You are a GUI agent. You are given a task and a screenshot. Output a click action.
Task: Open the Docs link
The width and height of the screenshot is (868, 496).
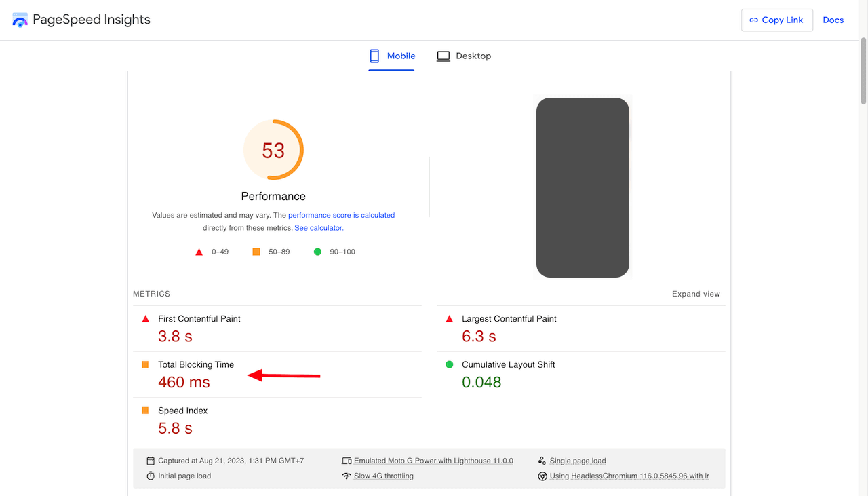[x=833, y=20]
